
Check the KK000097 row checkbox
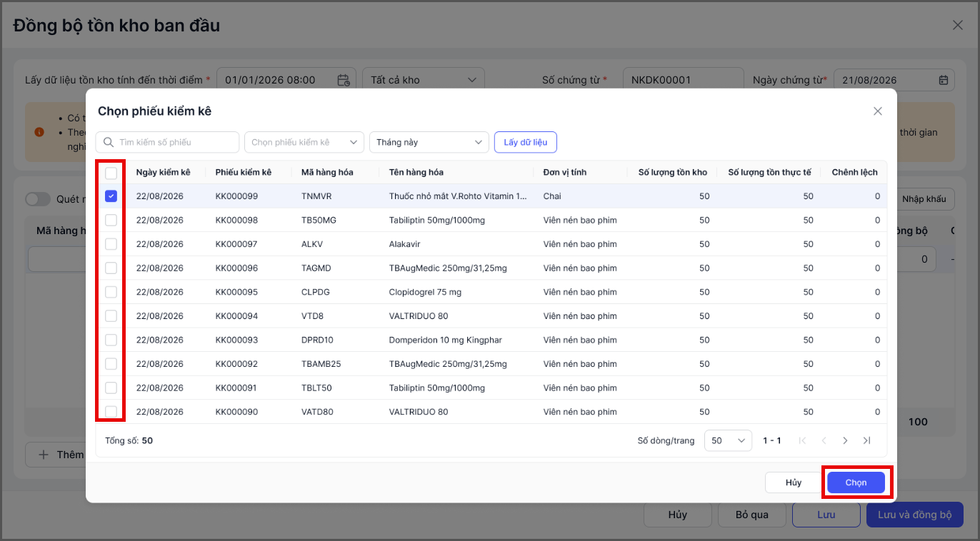coord(111,244)
